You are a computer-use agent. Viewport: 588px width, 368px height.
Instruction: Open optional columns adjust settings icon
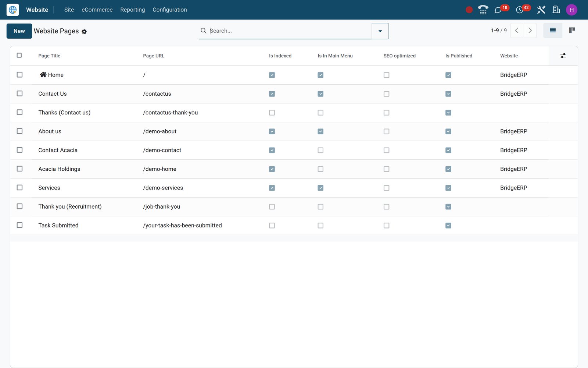[563, 56]
